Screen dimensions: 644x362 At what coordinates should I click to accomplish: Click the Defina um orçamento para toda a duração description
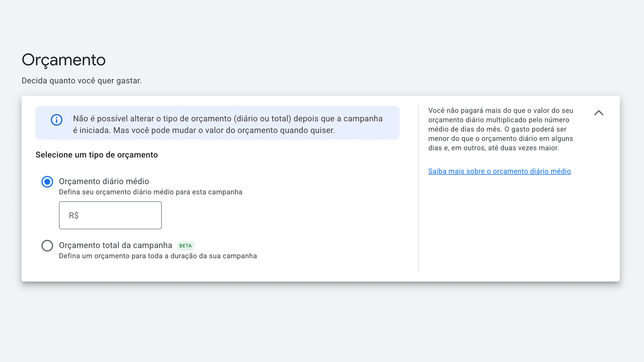pyautogui.click(x=158, y=256)
